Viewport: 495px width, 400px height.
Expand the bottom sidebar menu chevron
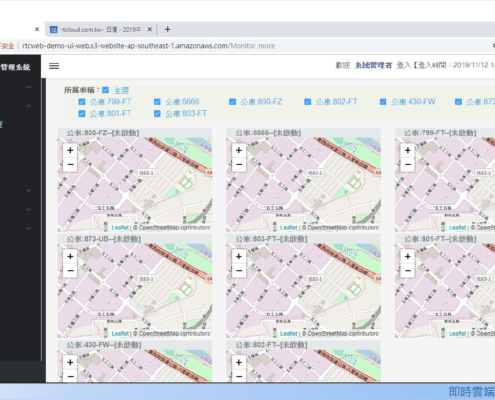click(x=29, y=229)
